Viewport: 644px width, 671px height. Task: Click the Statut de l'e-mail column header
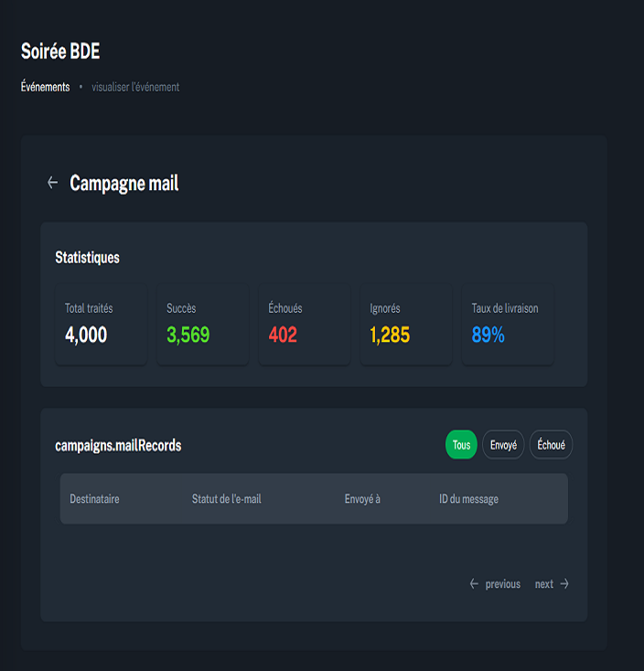tap(226, 499)
